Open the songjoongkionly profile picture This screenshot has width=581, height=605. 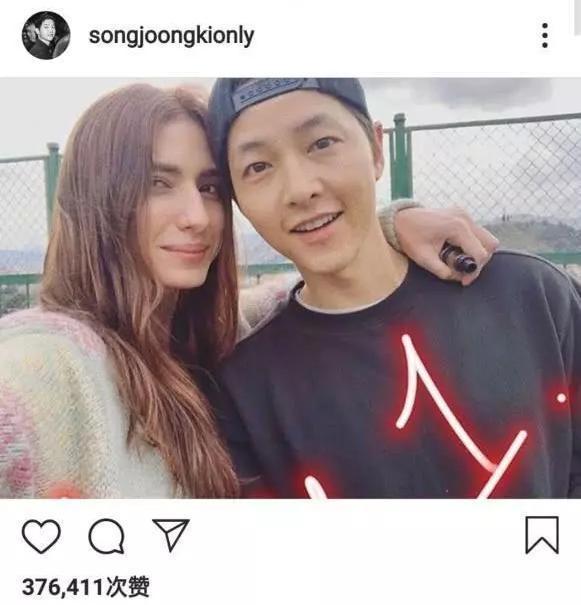pyautogui.click(x=46, y=35)
